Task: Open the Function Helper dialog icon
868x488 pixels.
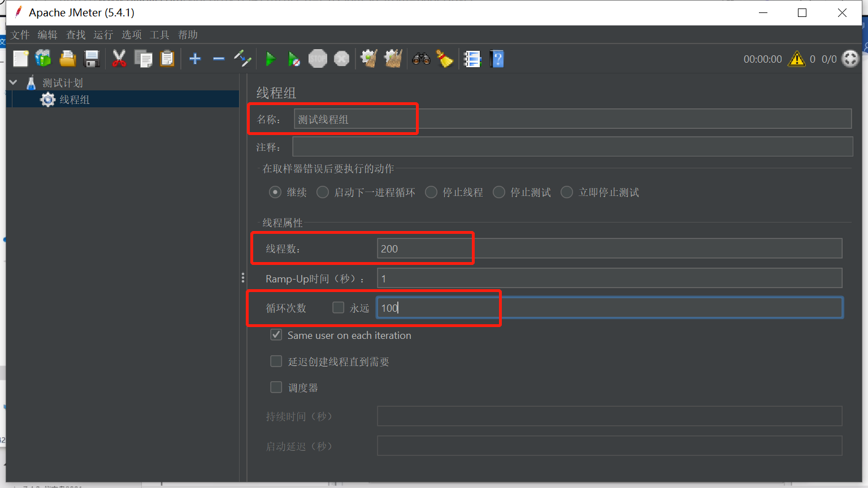Action: (x=472, y=59)
